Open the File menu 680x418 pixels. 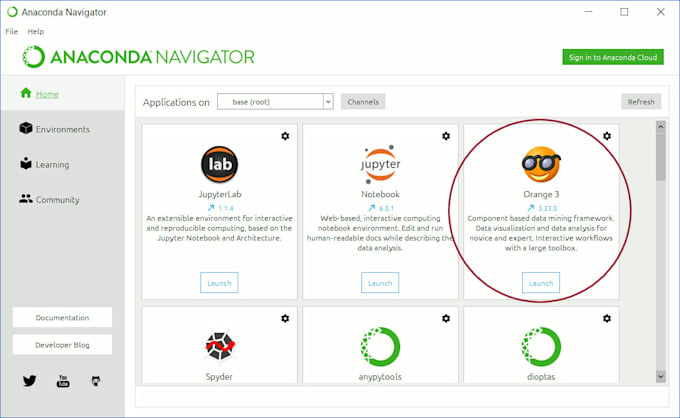point(12,31)
